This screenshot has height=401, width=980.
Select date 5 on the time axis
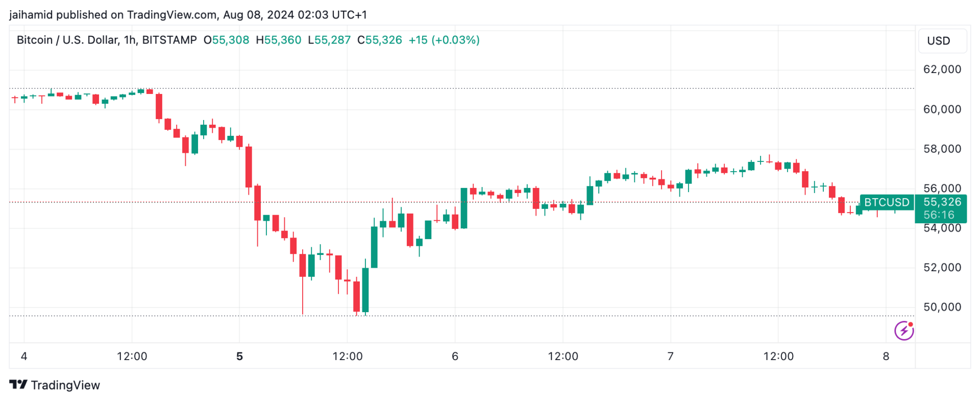[x=239, y=357]
